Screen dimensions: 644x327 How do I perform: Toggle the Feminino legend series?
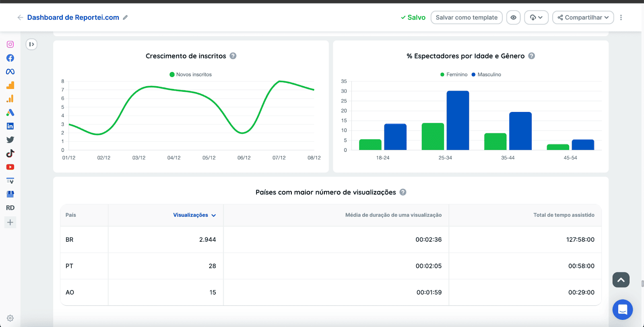pyautogui.click(x=454, y=75)
